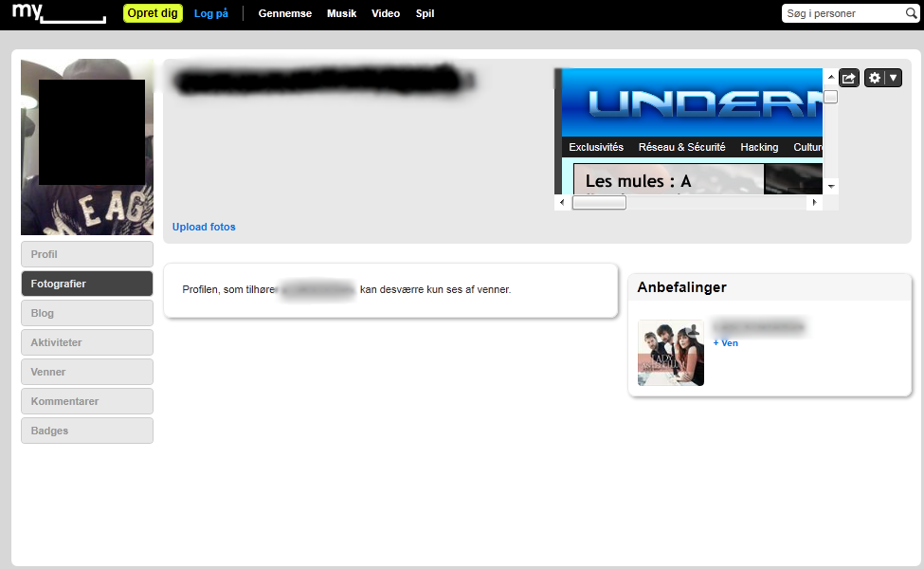This screenshot has width=924, height=569.
Task: Open the settings gear icon
Action: (875, 78)
